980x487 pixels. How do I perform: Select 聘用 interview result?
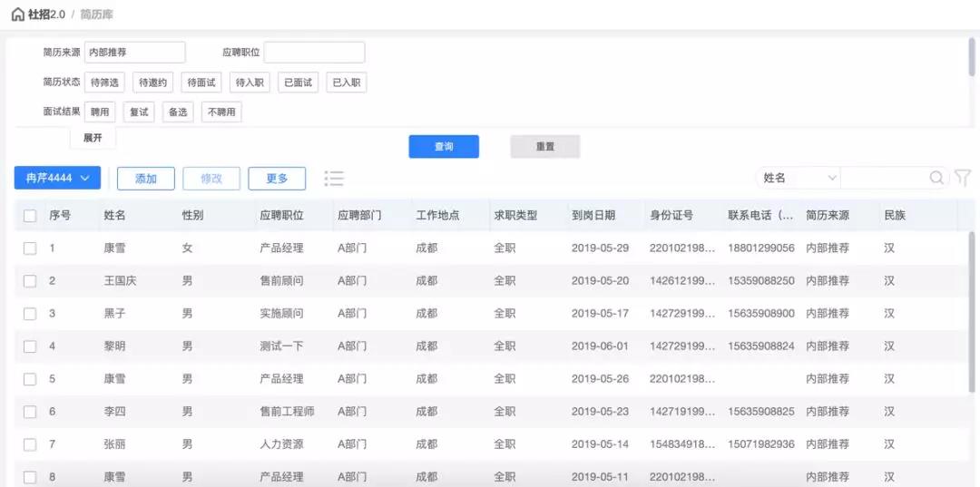pos(100,112)
